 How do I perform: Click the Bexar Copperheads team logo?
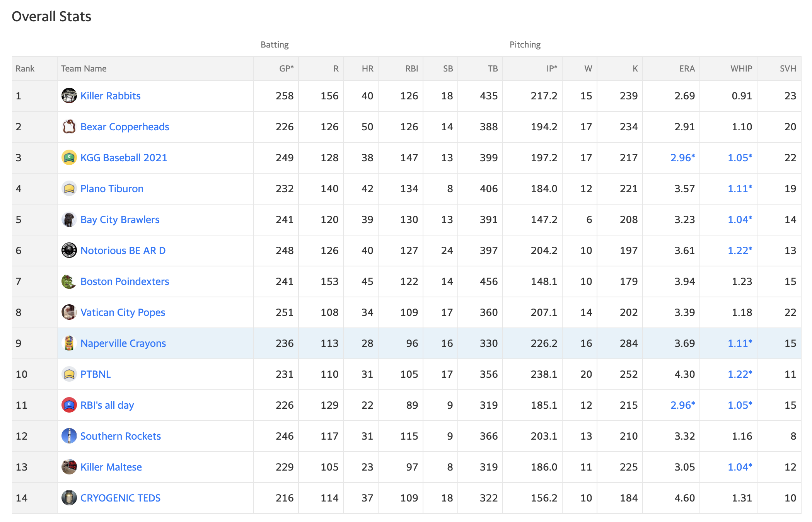69,126
